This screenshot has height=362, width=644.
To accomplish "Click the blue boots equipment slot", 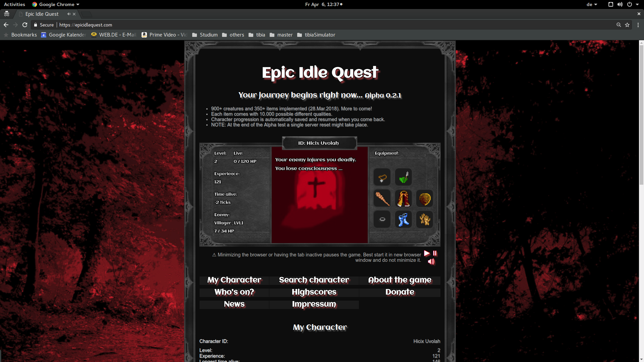I will [x=403, y=220].
